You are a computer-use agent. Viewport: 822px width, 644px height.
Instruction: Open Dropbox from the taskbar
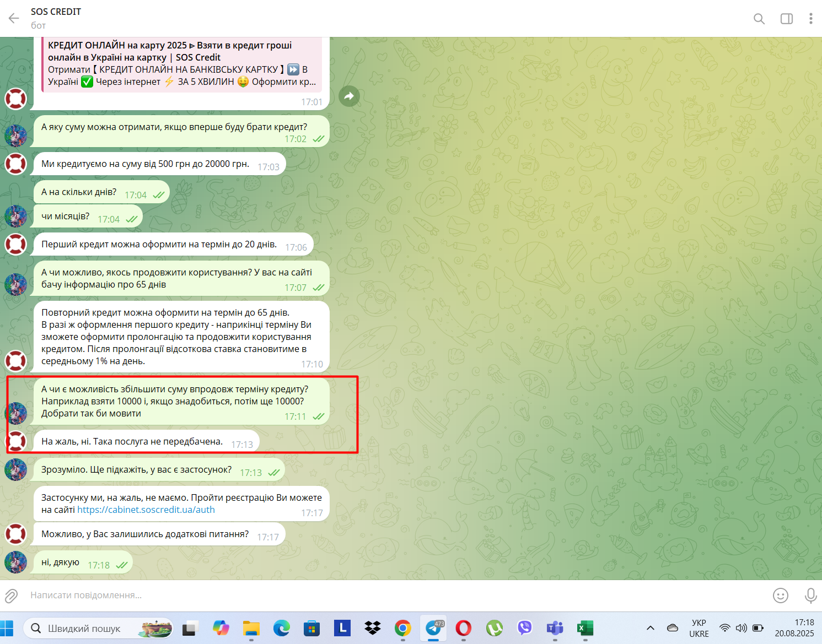[373, 628]
